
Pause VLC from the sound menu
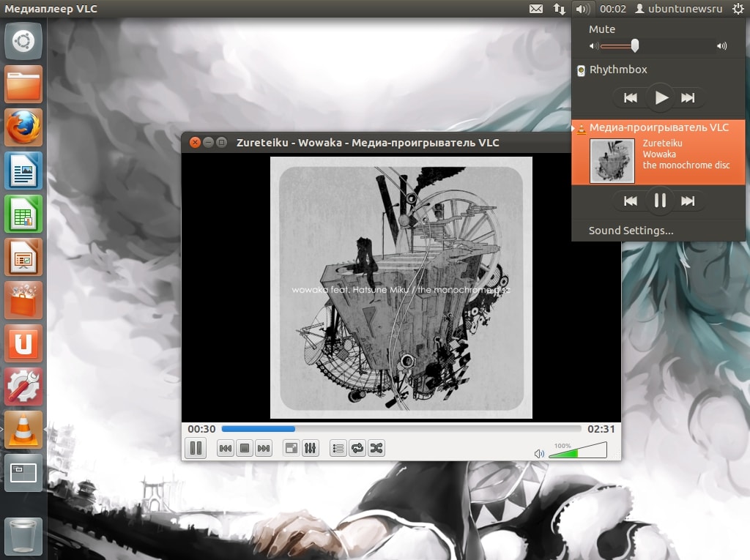pos(660,201)
